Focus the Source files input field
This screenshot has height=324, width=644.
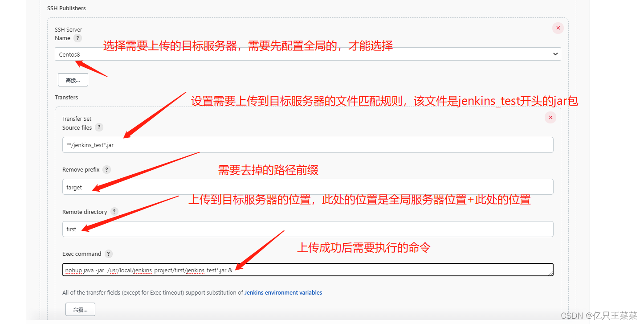tap(308, 145)
